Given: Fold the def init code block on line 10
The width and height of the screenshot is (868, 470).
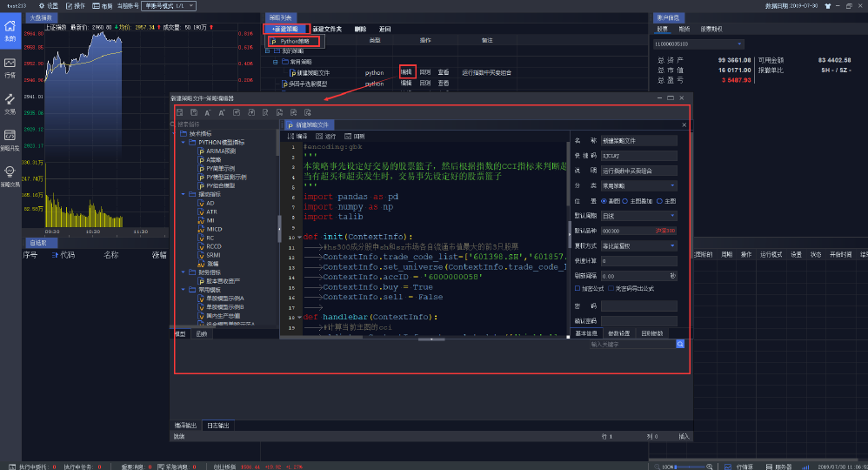Looking at the screenshot, I should 299,238.
